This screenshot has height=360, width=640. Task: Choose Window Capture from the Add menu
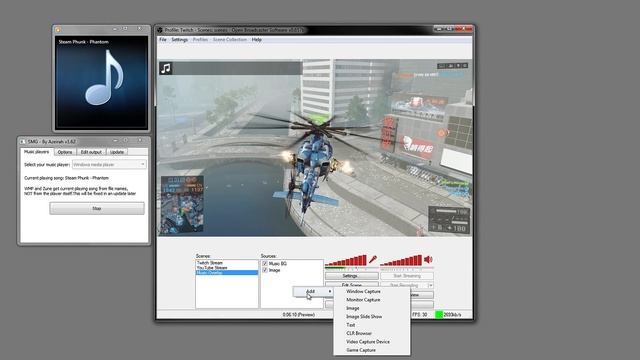pyautogui.click(x=363, y=291)
